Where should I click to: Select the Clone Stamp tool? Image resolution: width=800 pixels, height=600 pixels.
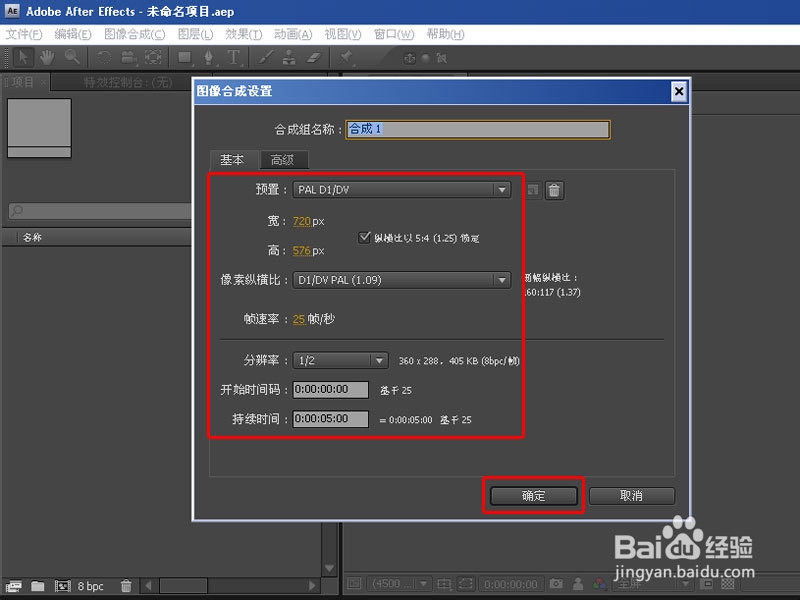pyautogui.click(x=289, y=57)
